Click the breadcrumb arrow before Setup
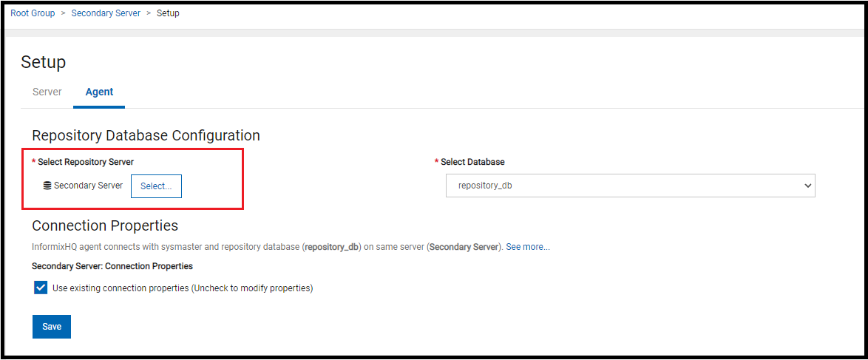Viewport: 868px width, 360px height. click(x=149, y=13)
